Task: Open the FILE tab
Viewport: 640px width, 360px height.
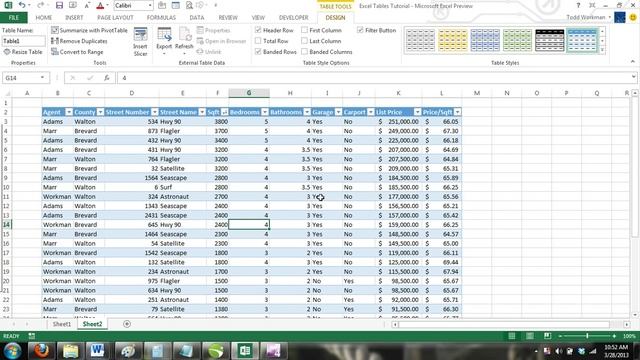Action: click(13, 18)
